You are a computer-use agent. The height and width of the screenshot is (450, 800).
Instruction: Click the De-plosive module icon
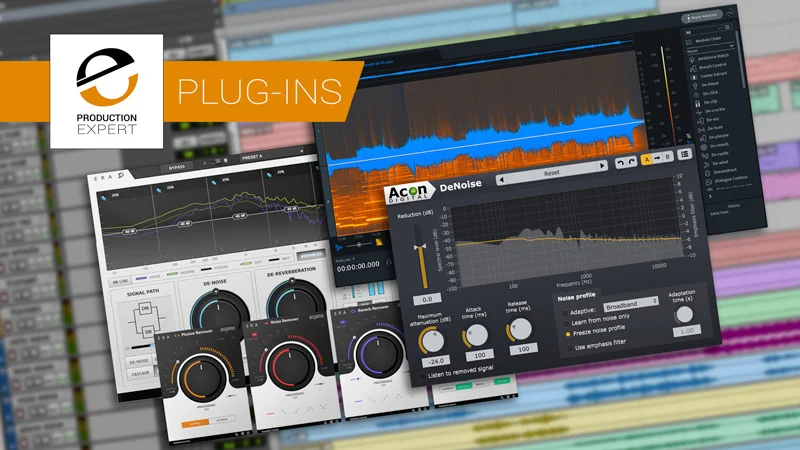(703, 138)
